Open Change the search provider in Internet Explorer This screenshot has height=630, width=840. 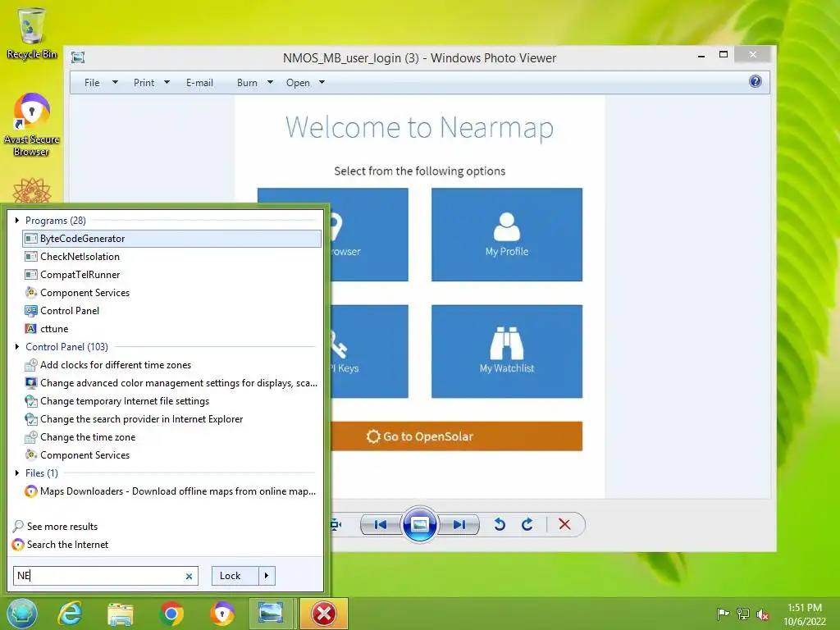171,419
